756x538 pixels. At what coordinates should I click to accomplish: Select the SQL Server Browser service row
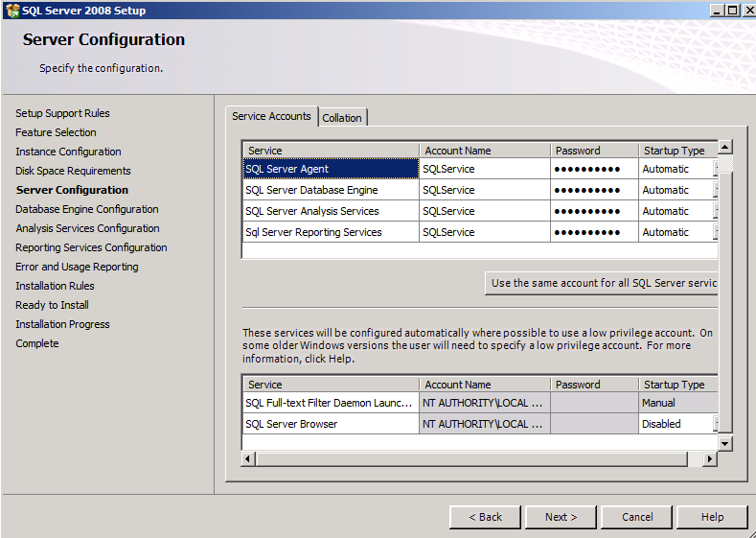pyautogui.click(x=332, y=424)
